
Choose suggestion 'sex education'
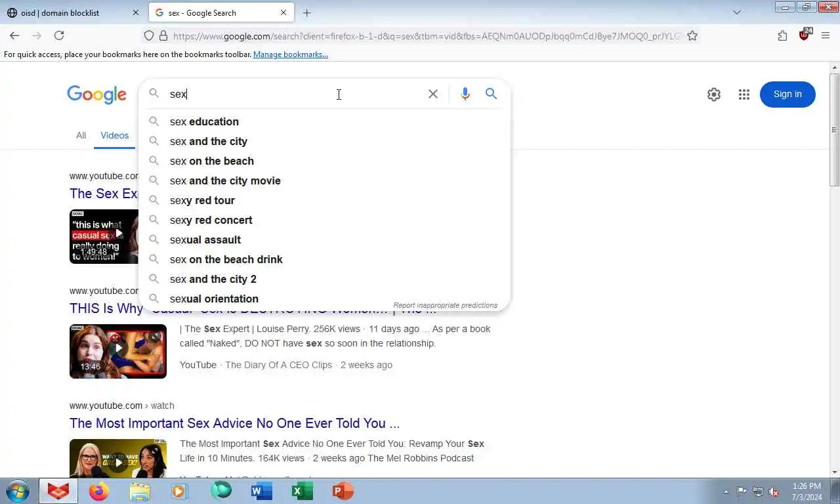[324, 121]
